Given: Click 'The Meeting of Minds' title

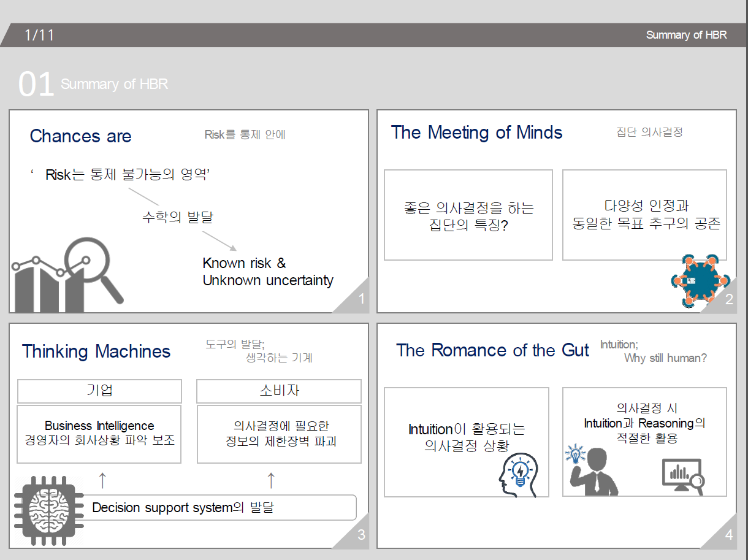Looking at the screenshot, I should click(x=476, y=132).
